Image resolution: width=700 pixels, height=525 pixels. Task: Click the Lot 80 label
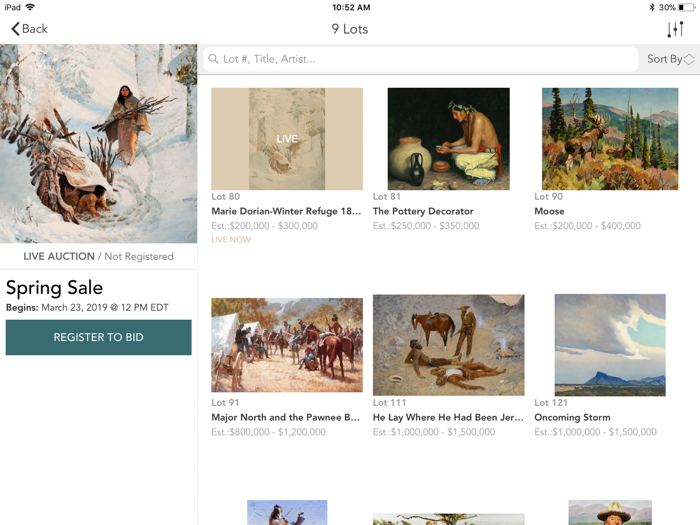tap(225, 196)
